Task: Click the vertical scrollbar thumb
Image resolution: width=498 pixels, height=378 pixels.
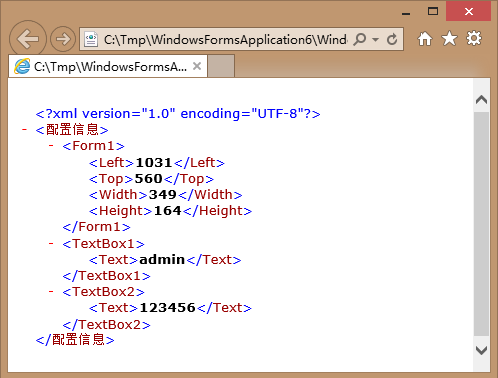Action: (x=481, y=224)
